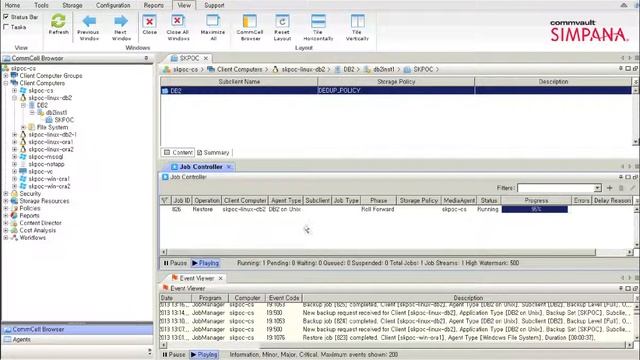The width and height of the screenshot is (640, 360).
Task: Expand File System node
Action: (x=23, y=127)
